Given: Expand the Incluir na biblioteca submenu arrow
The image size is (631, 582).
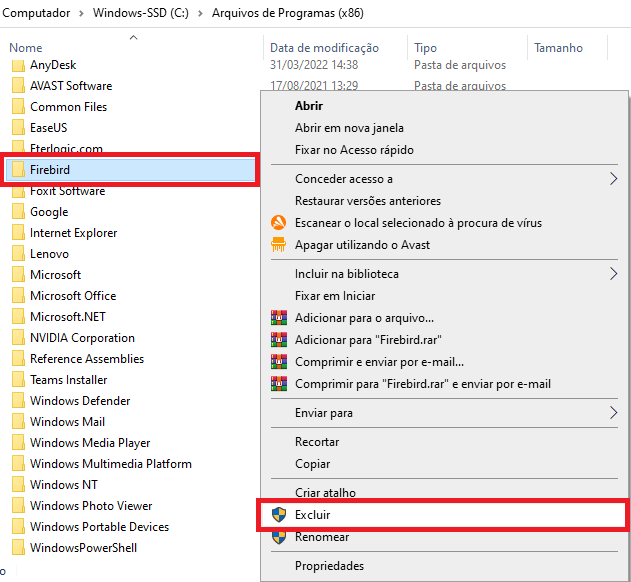Looking at the screenshot, I should (613, 273).
